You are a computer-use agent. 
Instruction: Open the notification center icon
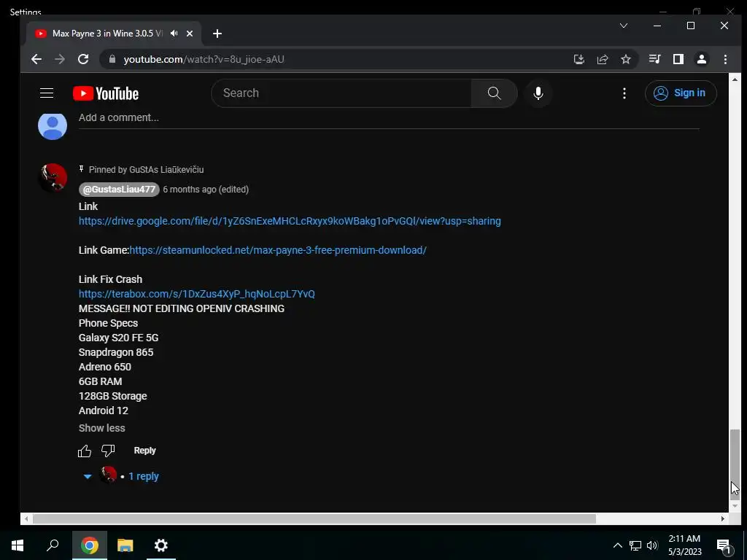pyautogui.click(x=724, y=546)
